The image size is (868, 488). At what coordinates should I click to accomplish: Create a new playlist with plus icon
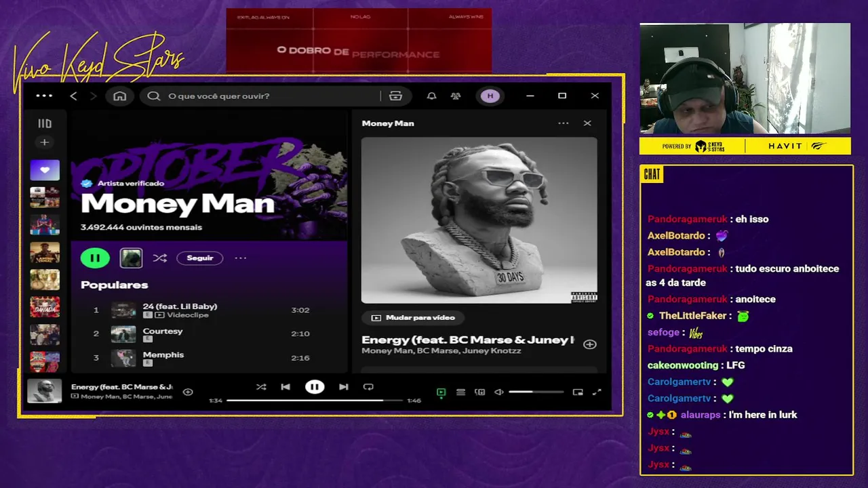tap(45, 142)
